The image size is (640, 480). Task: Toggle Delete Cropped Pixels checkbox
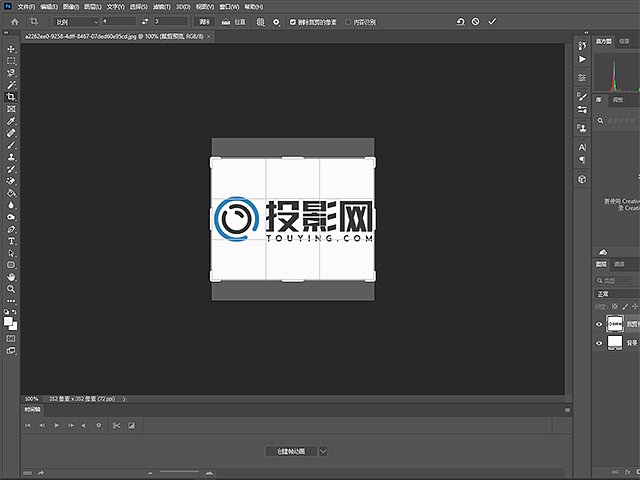292,22
